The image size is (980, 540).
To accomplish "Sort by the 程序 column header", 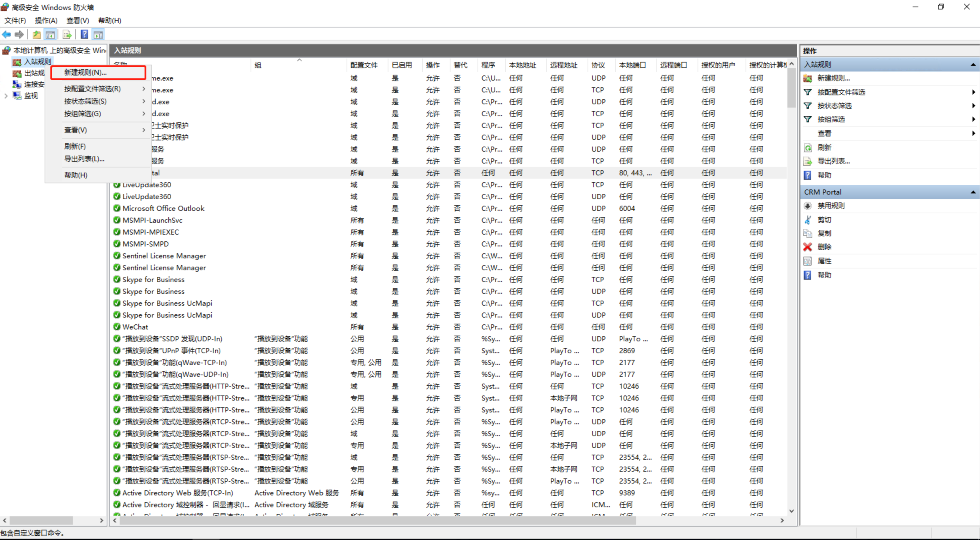I will click(491, 65).
